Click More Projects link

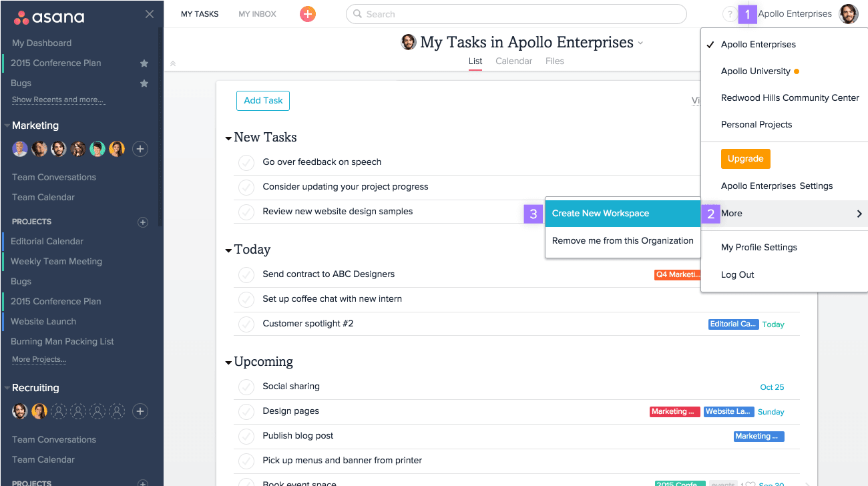coord(39,359)
